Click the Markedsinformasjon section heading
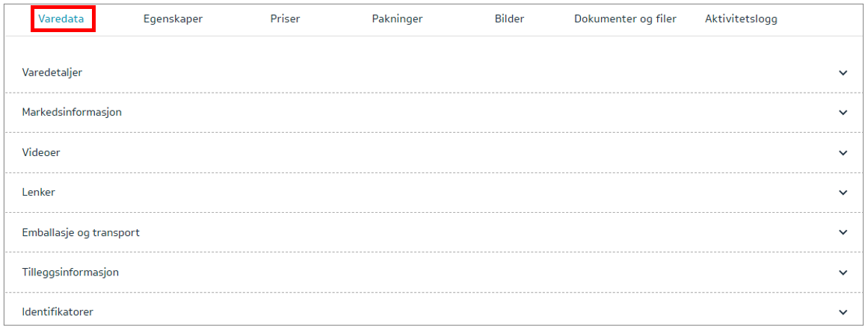Viewport: 868px width, 330px height. click(72, 113)
